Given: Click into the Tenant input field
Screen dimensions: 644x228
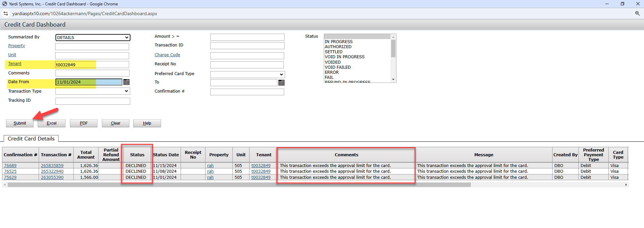Looking at the screenshot, I should [x=92, y=65].
